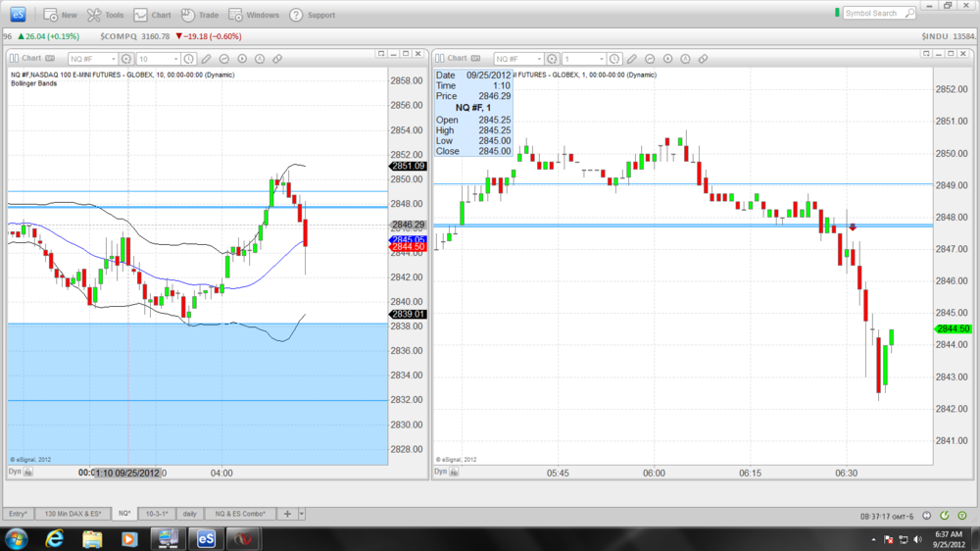
Task: Click the 2851.09 upper band label on left axis
Action: pyautogui.click(x=408, y=166)
